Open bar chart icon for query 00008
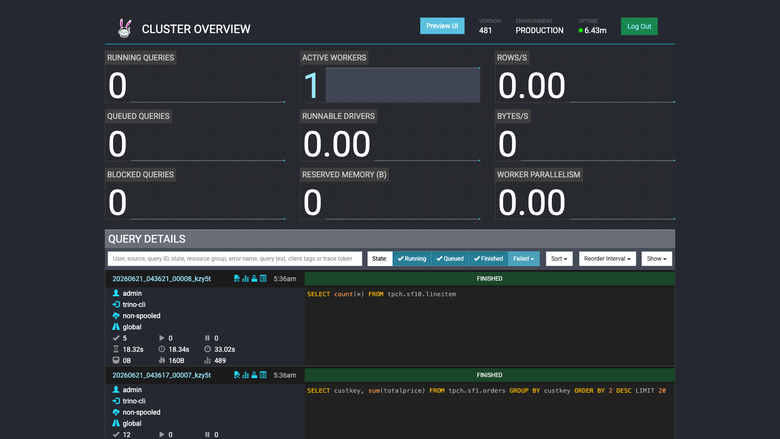780x439 pixels. pyautogui.click(x=246, y=278)
